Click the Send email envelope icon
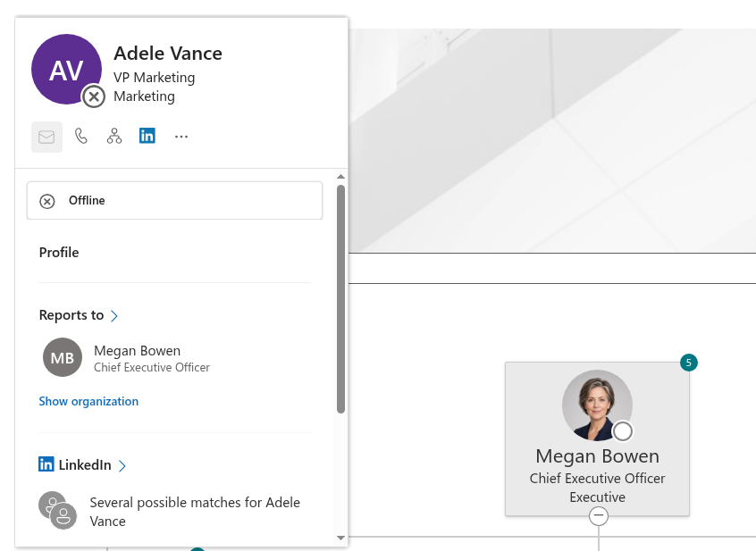The image size is (756, 551). pyautogui.click(x=46, y=138)
